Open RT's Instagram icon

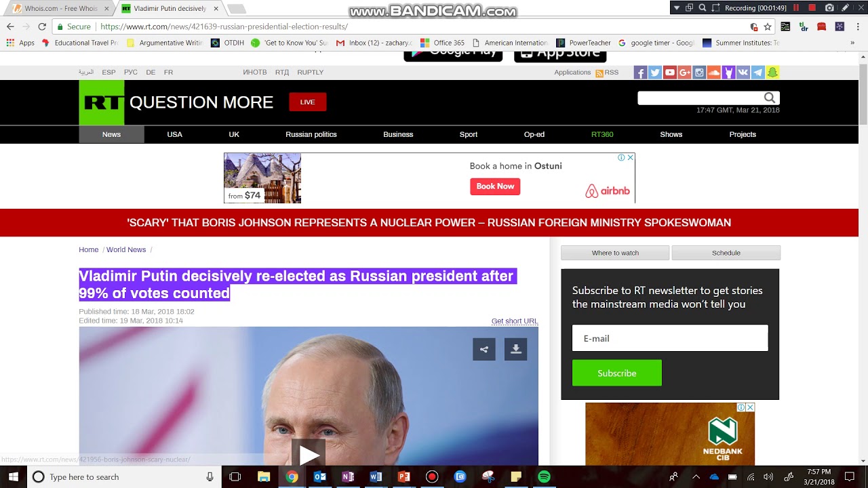[699, 73]
